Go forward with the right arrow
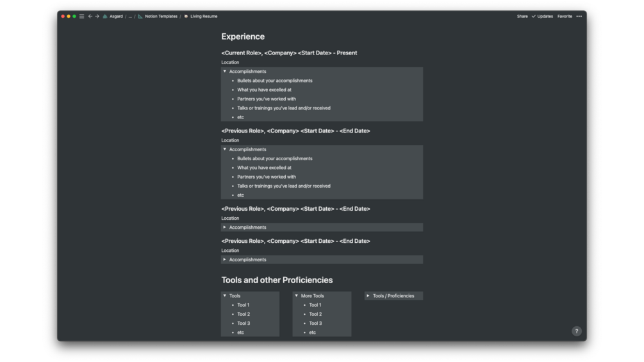The height and width of the screenshot is (362, 644). click(97, 17)
